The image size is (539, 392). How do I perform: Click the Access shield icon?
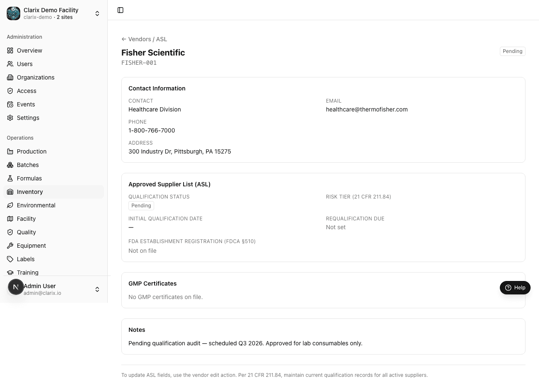[10, 91]
